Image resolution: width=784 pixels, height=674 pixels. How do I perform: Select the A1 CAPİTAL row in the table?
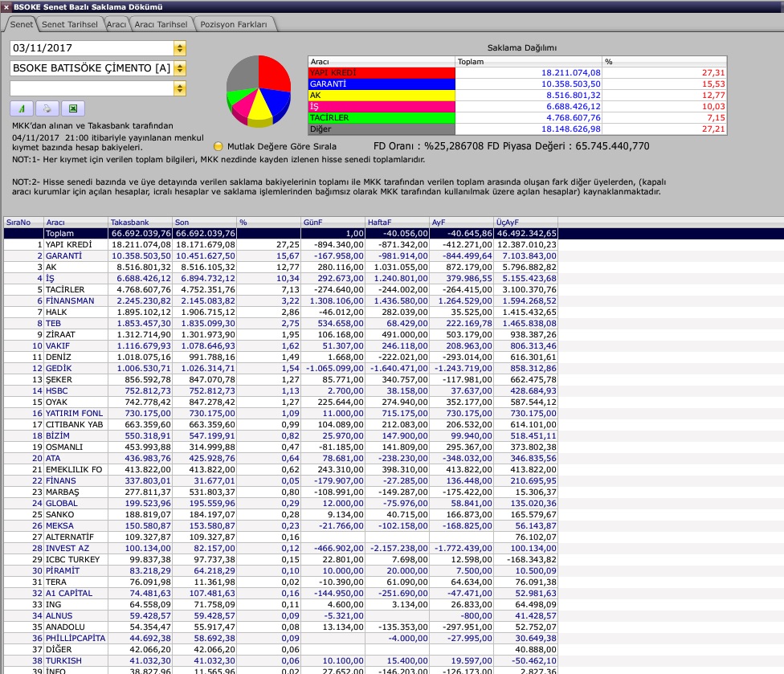click(x=280, y=594)
